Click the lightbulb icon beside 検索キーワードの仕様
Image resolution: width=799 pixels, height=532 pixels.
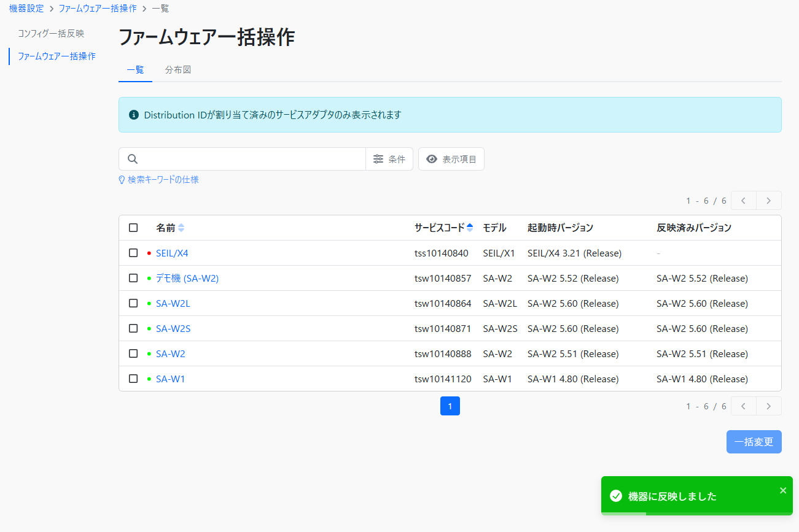[122, 180]
